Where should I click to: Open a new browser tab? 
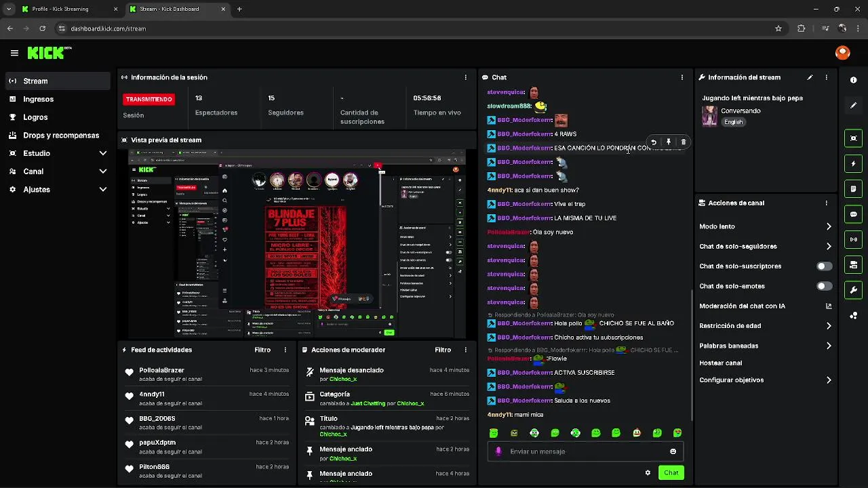(x=239, y=9)
